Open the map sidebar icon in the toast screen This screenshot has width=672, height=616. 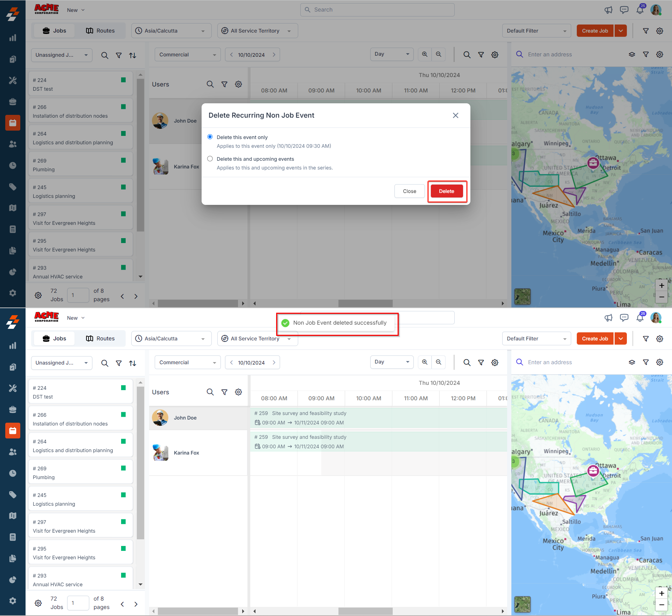pyautogui.click(x=13, y=516)
